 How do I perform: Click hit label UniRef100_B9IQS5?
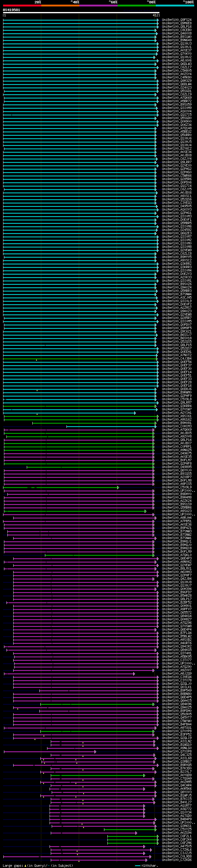point(177,474)
